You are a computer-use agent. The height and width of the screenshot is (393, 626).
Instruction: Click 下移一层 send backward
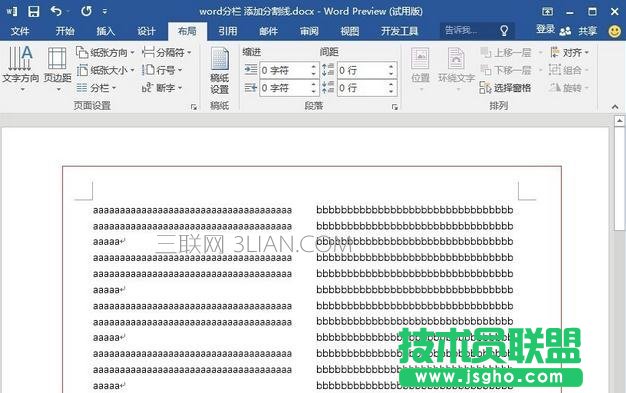click(511, 70)
